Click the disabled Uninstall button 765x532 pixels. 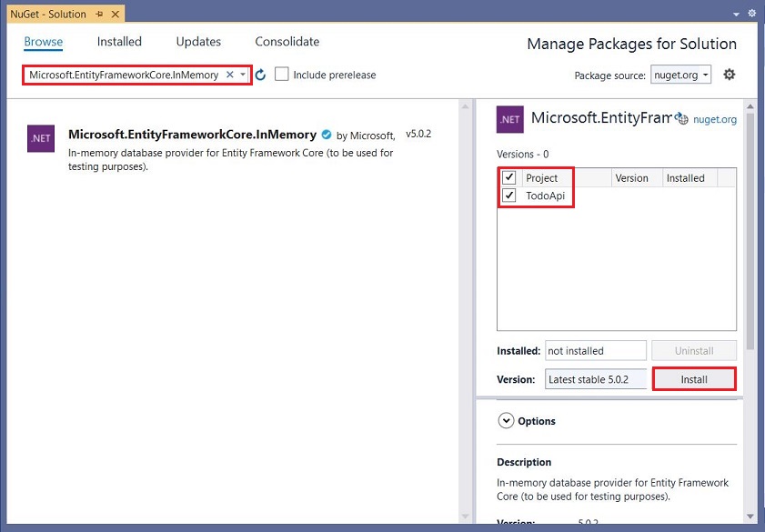(693, 350)
